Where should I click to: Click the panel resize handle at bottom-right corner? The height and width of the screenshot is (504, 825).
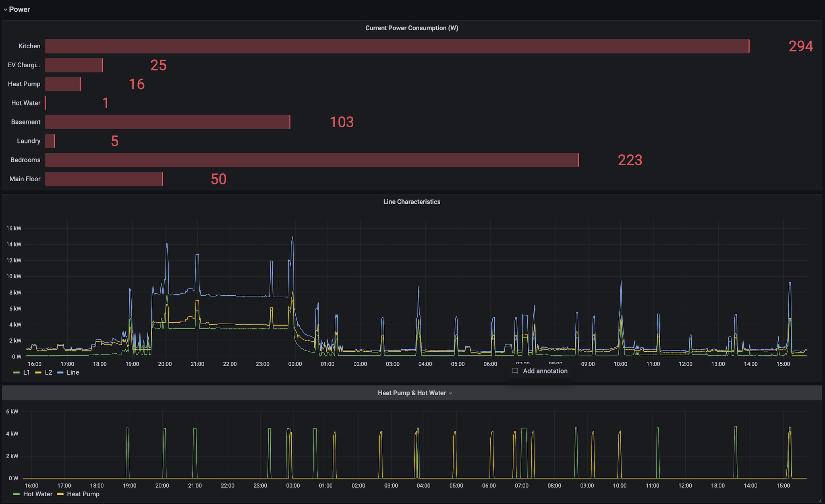coord(820,501)
